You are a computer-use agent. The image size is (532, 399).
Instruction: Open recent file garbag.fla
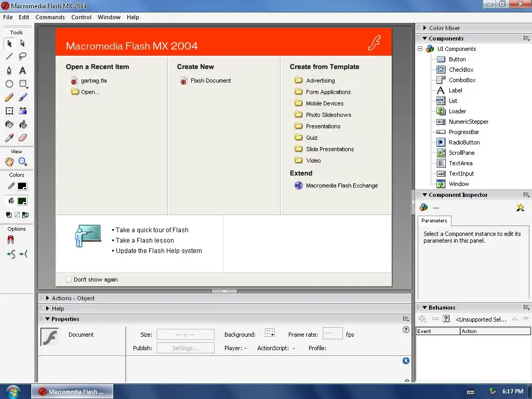pyautogui.click(x=89, y=81)
